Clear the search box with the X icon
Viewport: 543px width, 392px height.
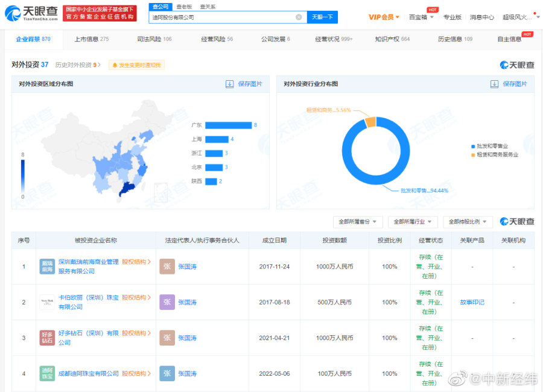pos(299,17)
